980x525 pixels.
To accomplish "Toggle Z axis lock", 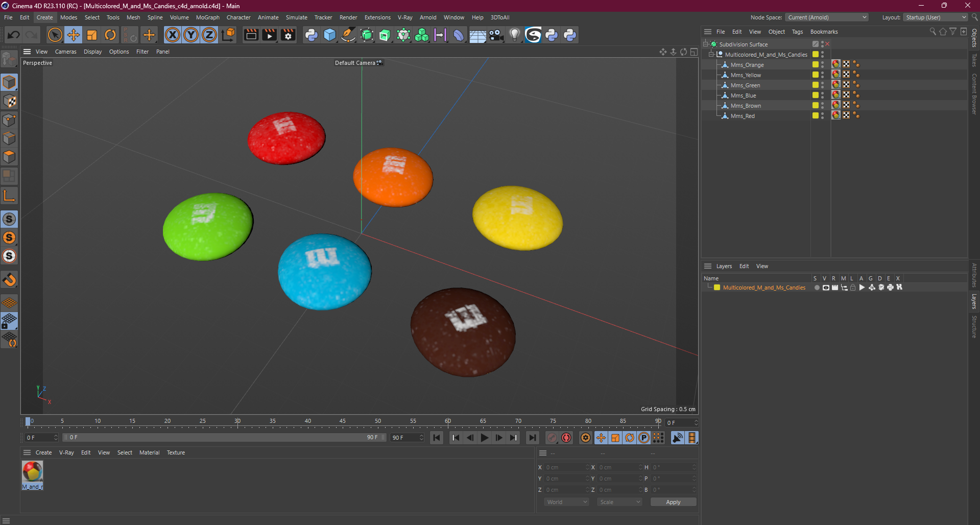I will click(x=209, y=35).
